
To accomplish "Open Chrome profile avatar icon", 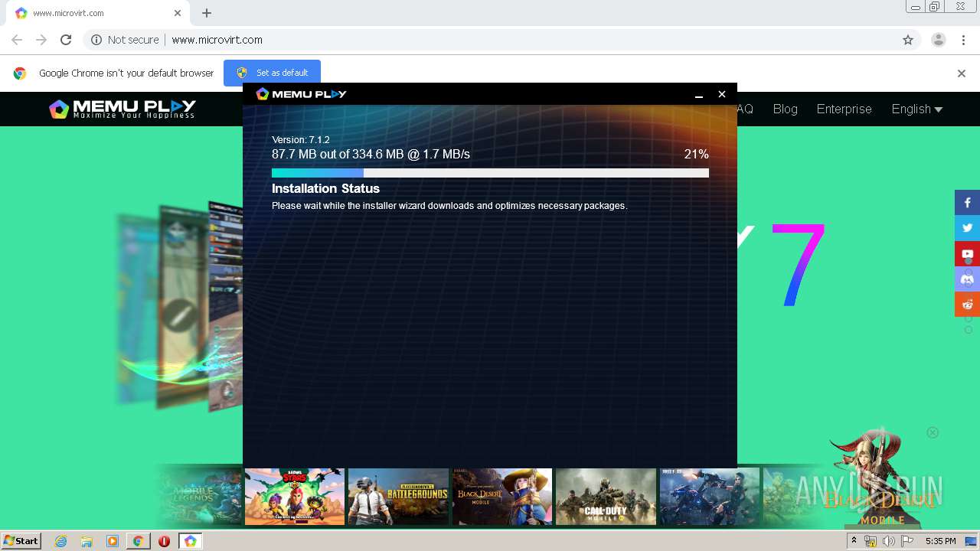I will click(x=938, y=40).
